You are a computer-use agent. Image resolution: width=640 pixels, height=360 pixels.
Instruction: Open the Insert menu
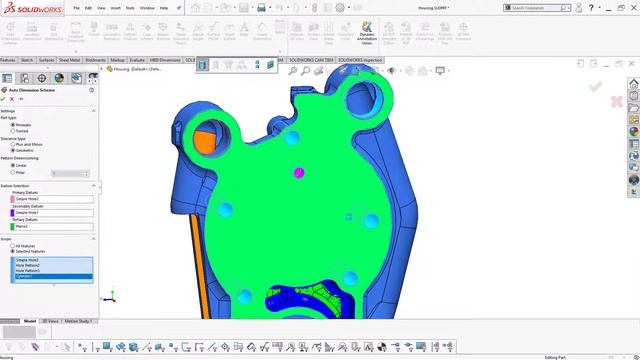(x=116, y=8)
